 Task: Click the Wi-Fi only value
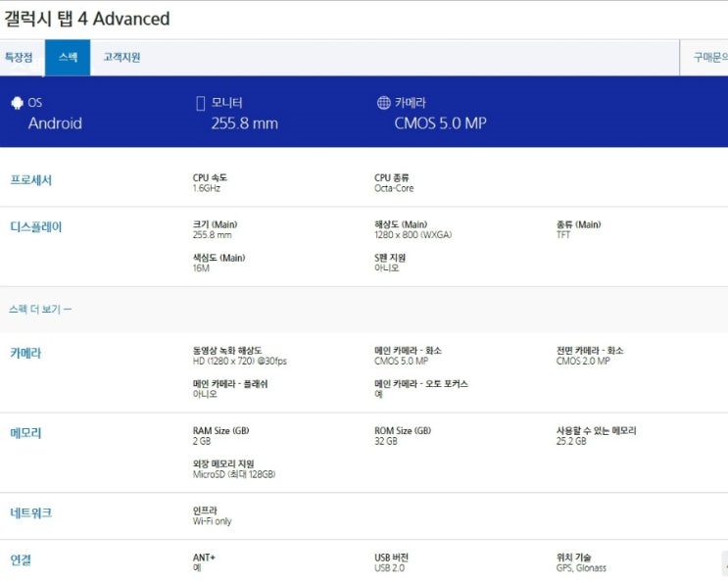click(x=213, y=521)
